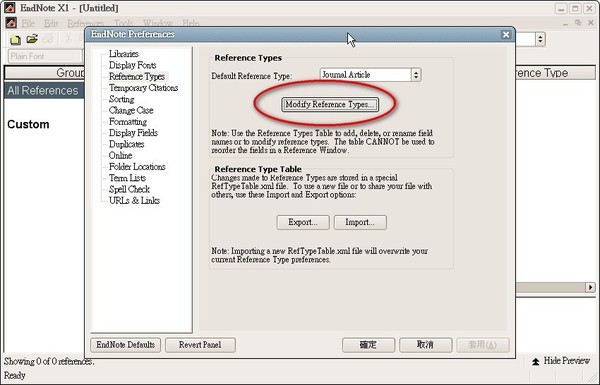Select Libraries in the preferences list
The image size is (600, 385).
(x=124, y=54)
